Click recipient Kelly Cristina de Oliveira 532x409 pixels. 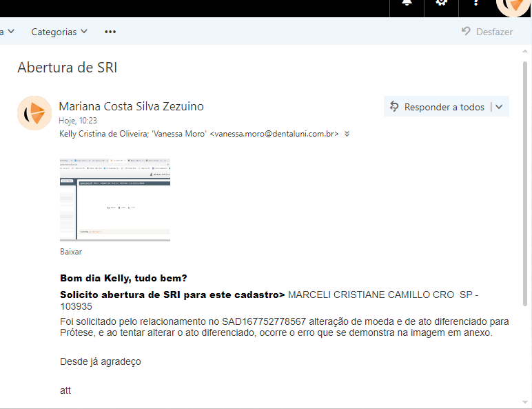coord(103,134)
